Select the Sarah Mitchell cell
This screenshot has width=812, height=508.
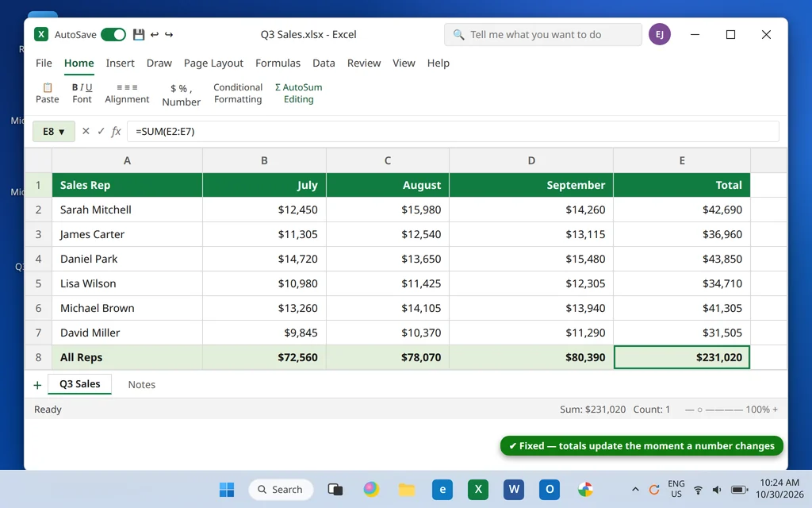tap(127, 210)
